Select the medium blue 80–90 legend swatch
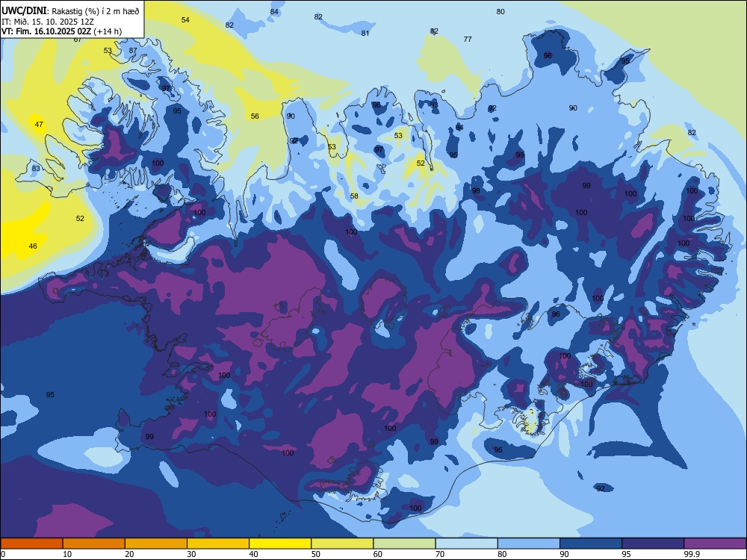 click(529, 544)
